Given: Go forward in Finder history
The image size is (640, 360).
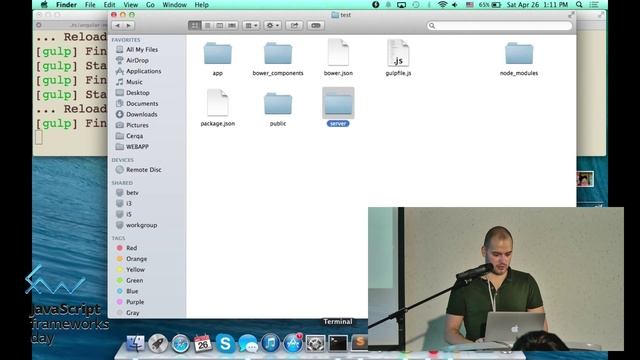Looking at the screenshot, I should click(x=129, y=25).
